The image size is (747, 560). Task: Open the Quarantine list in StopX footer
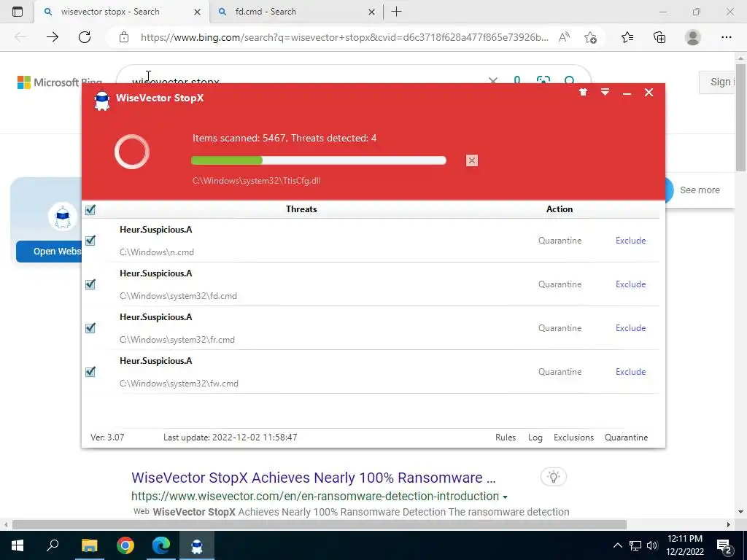[x=626, y=437]
